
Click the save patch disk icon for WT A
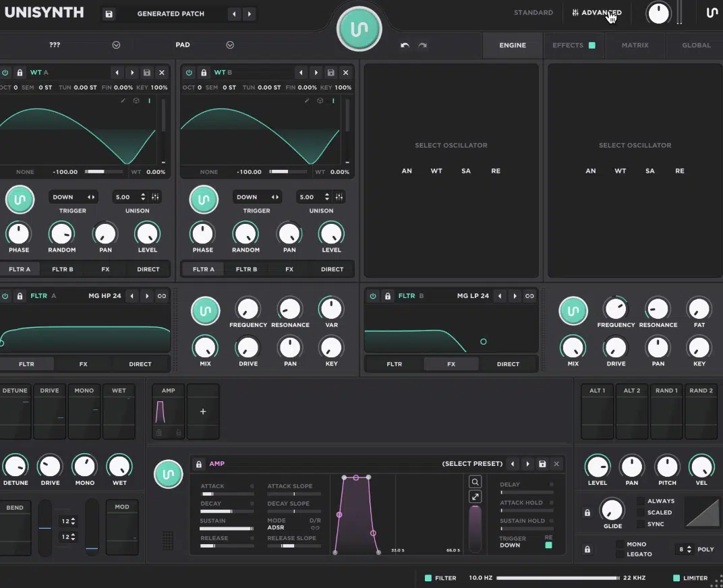147,72
